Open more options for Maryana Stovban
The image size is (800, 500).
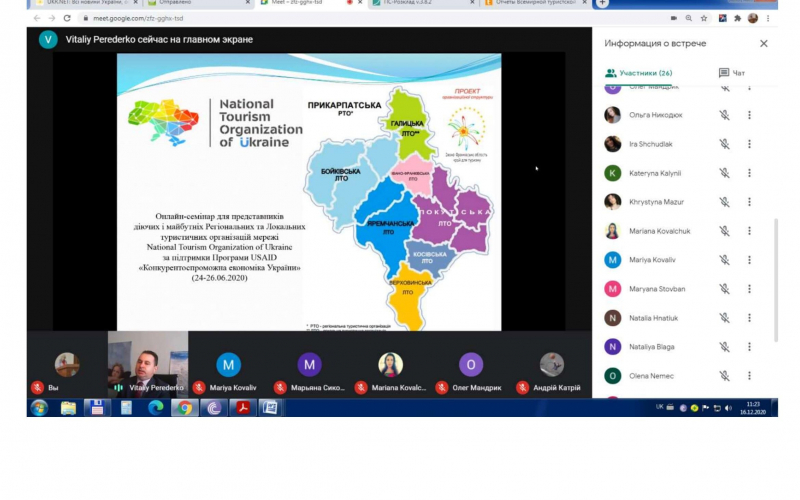(x=749, y=289)
